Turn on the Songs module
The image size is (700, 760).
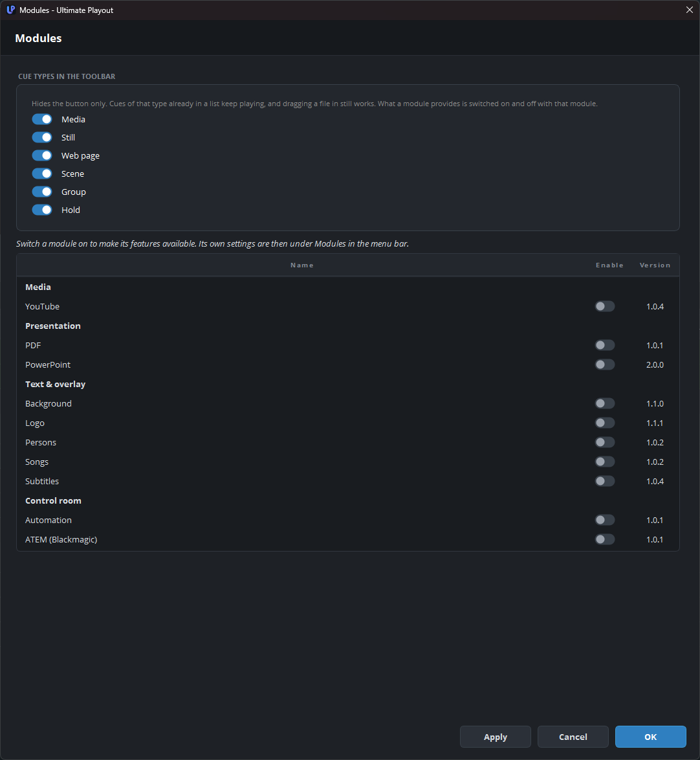pos(604,462)
